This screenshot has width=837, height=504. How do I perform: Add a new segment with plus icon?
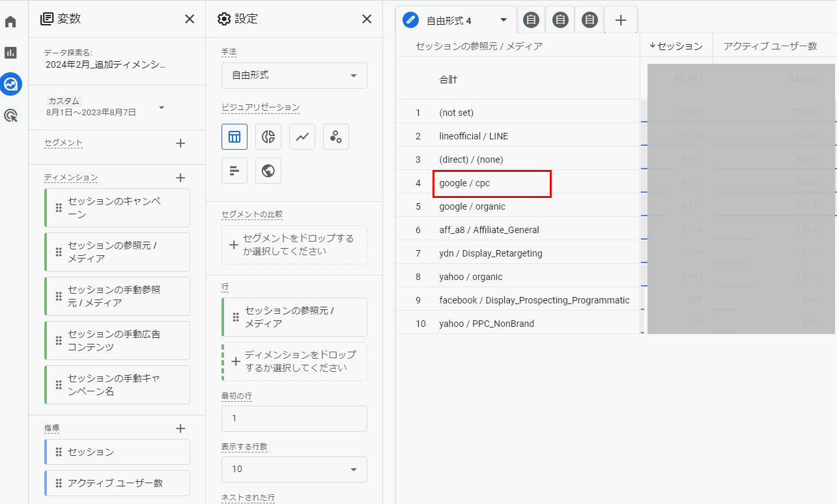180,143
